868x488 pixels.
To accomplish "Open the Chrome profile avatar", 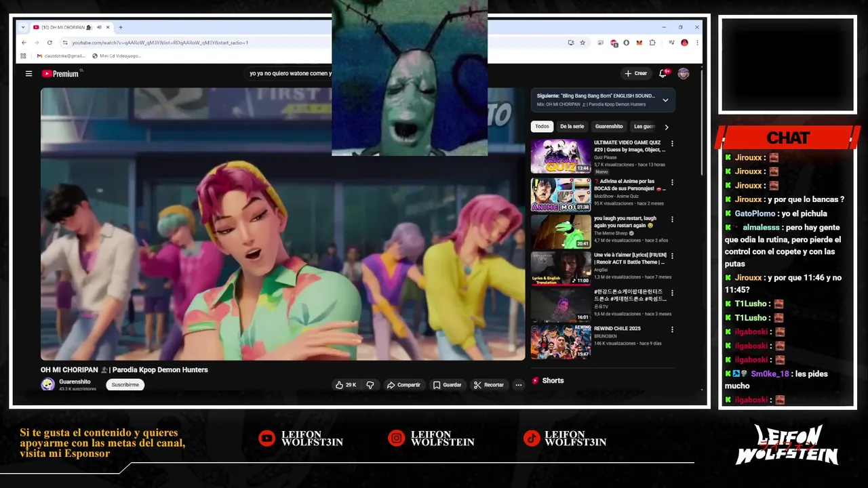I will [684, 43].
